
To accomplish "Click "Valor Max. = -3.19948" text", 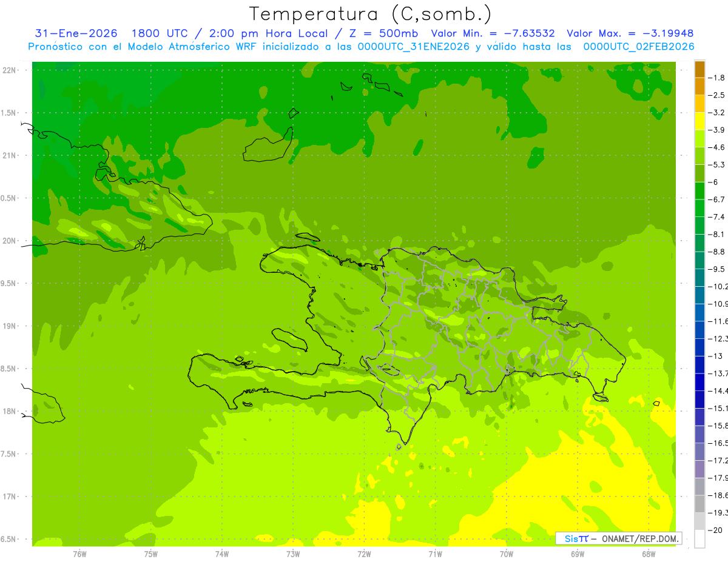I will [630, 33].
